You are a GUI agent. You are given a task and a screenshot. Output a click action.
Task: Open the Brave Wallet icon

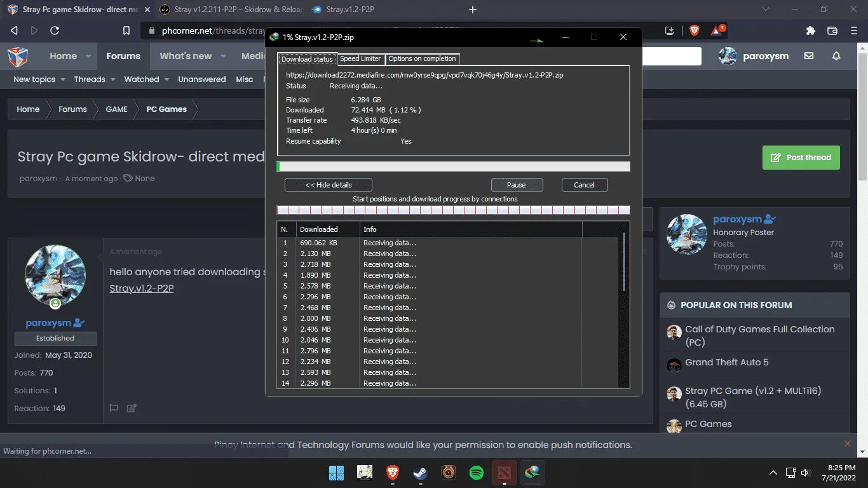(x=832, y=30)
